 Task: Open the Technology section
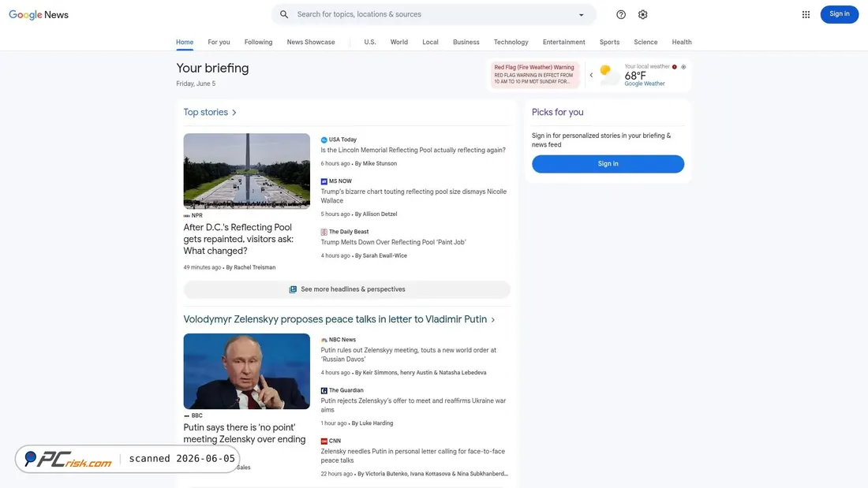point(511,42)
